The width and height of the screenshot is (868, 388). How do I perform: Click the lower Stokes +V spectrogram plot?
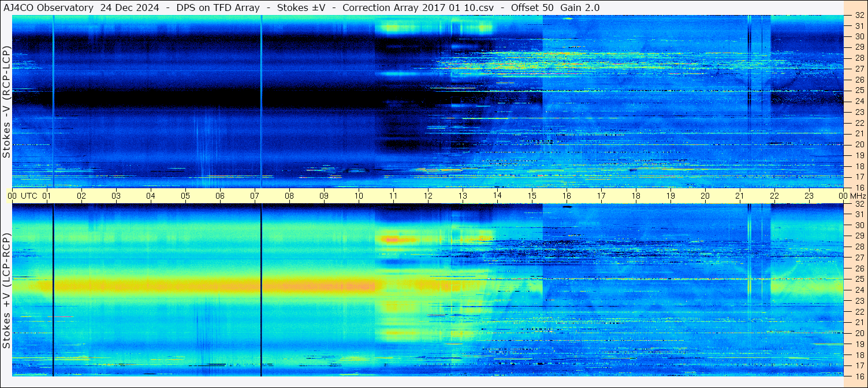[x=428, y=290]
